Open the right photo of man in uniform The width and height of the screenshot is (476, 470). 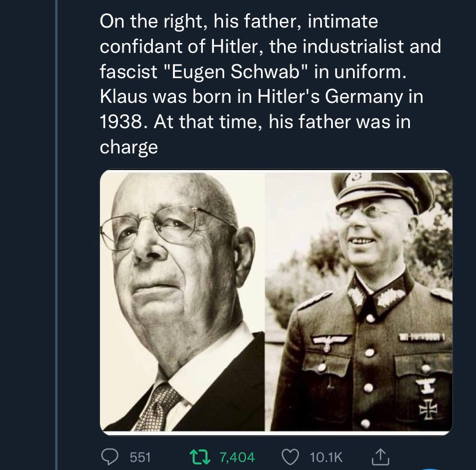[359, 301]
